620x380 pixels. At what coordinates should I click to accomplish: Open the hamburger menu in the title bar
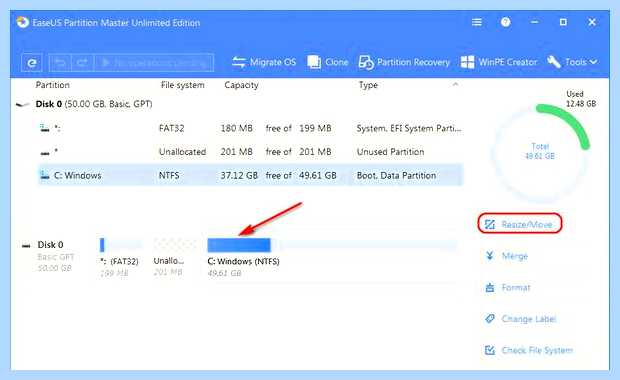click(x=477, y=22)
